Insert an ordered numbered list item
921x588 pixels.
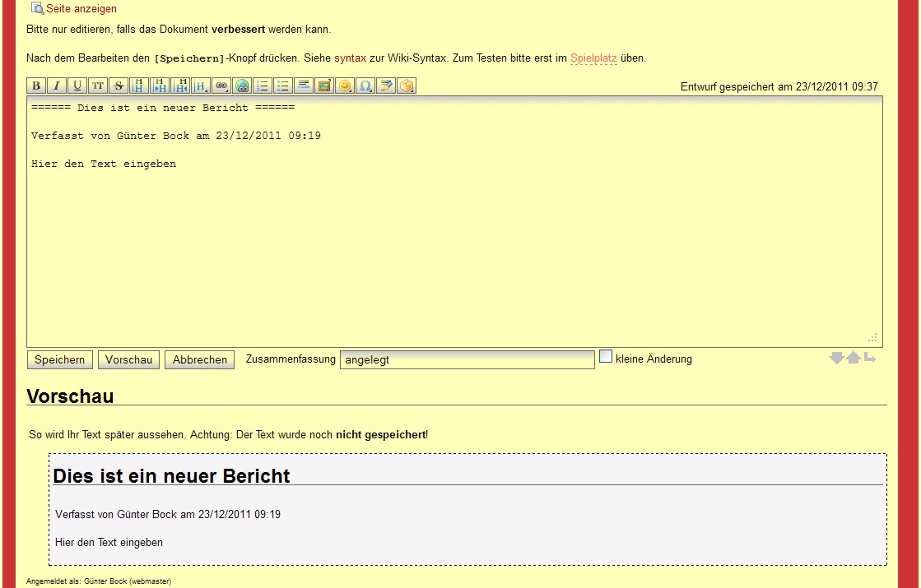[263, 86]
